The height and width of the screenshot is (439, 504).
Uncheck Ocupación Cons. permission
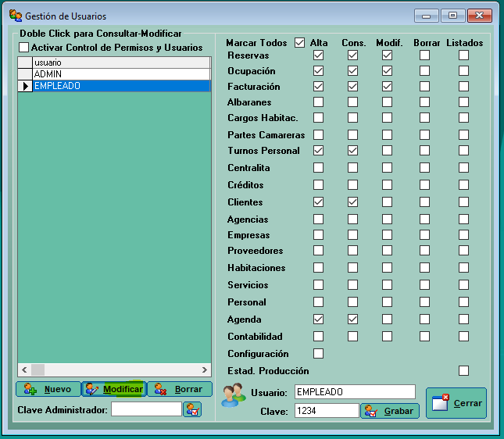352,71
